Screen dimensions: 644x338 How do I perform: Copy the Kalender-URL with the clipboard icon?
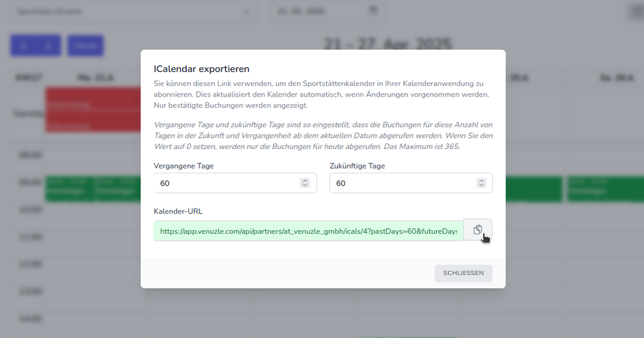point(477,230)
